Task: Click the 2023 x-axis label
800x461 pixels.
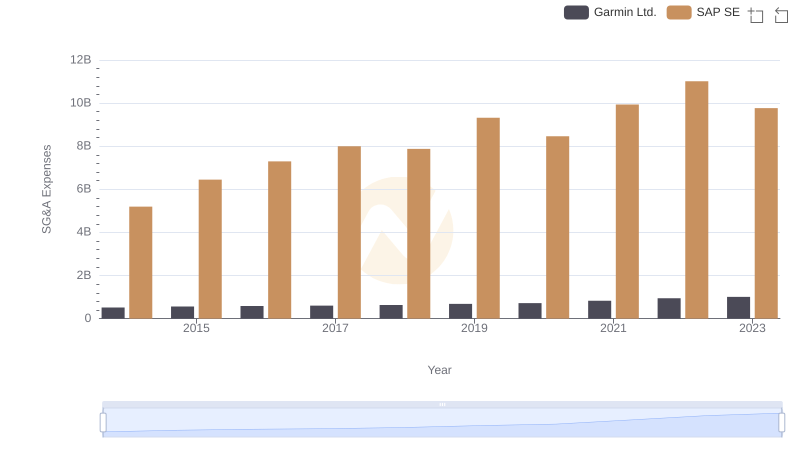Action: (753, 328)
